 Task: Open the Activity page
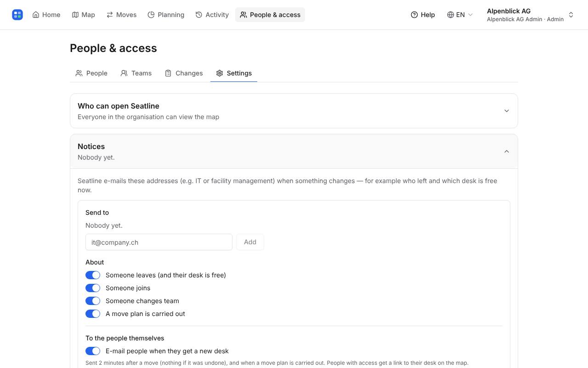212,15
